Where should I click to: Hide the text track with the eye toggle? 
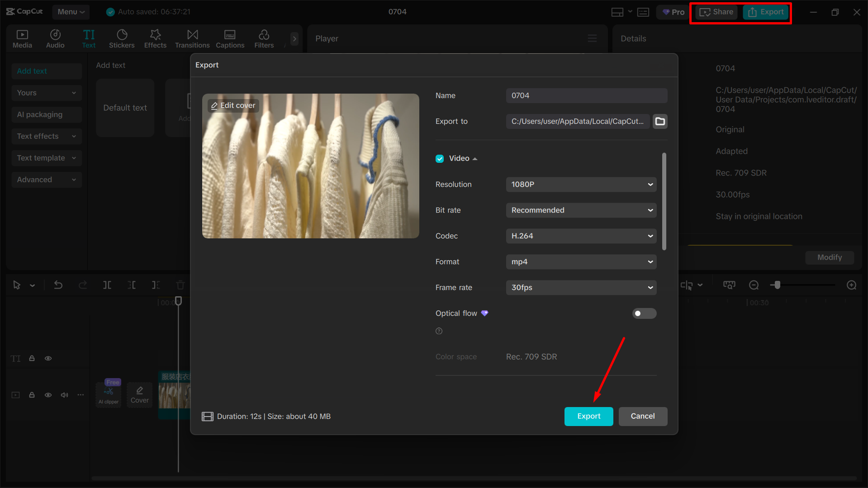click(48, 358)
